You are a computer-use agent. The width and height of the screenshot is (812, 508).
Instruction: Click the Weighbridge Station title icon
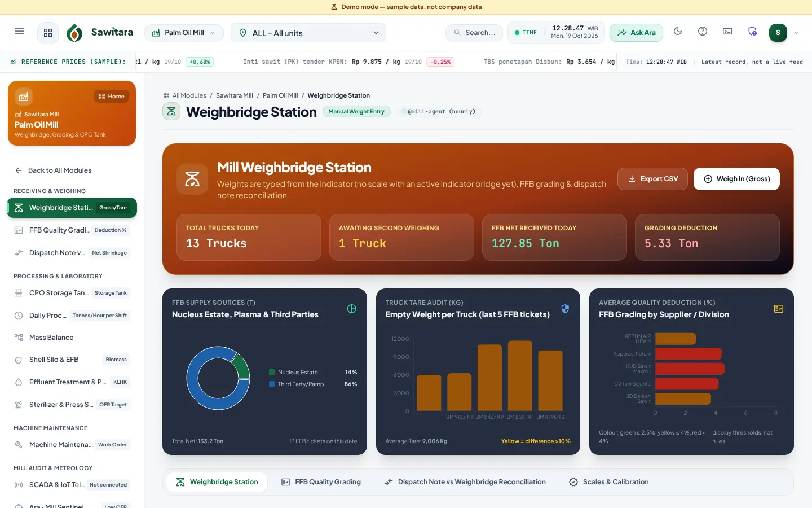171,112
